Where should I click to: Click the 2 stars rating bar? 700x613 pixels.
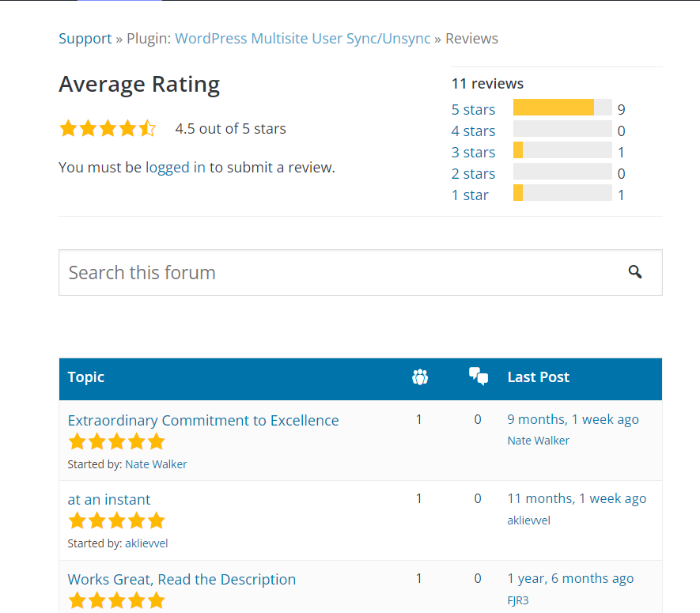(562, 172)
